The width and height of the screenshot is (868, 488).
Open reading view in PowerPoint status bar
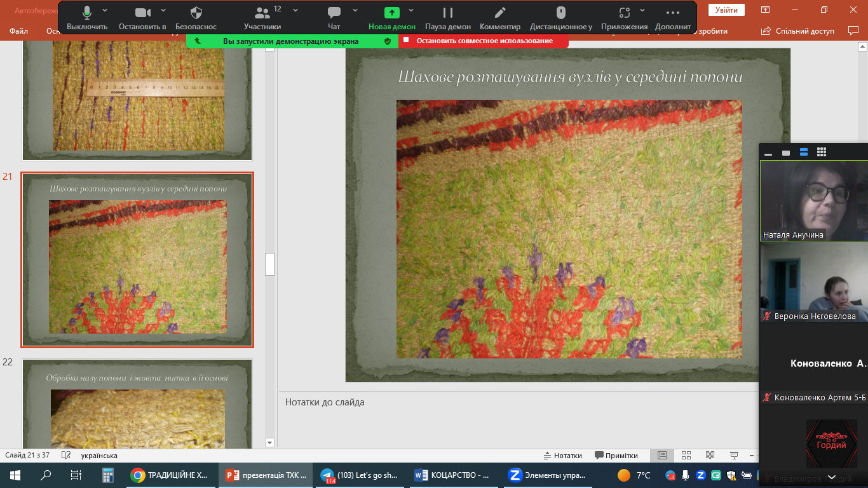click(710, 456)
